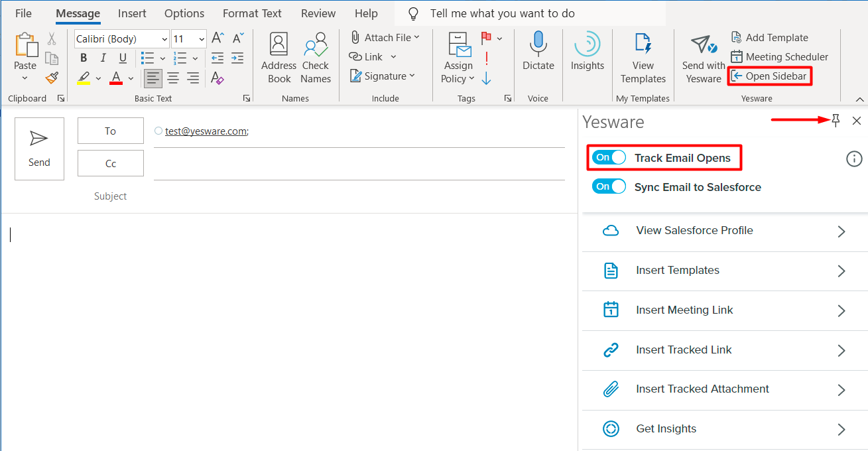Select the Format Painter brush

[52, 78]
